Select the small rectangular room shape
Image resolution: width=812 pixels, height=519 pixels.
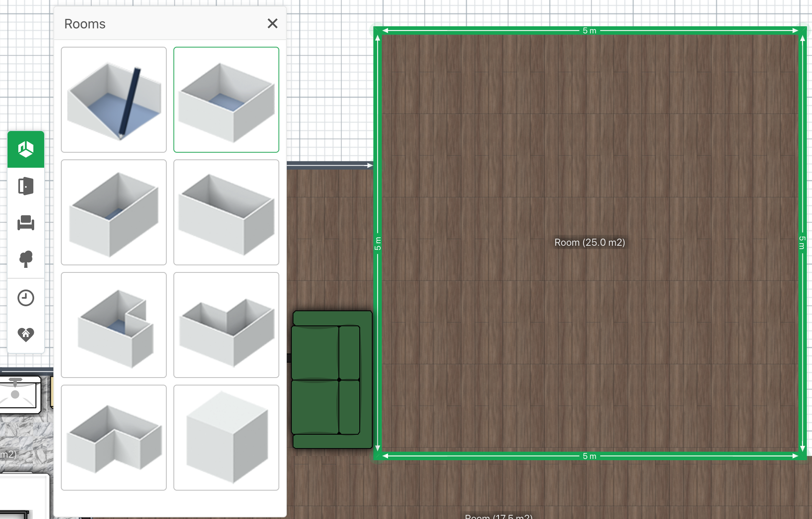point(114,212)
